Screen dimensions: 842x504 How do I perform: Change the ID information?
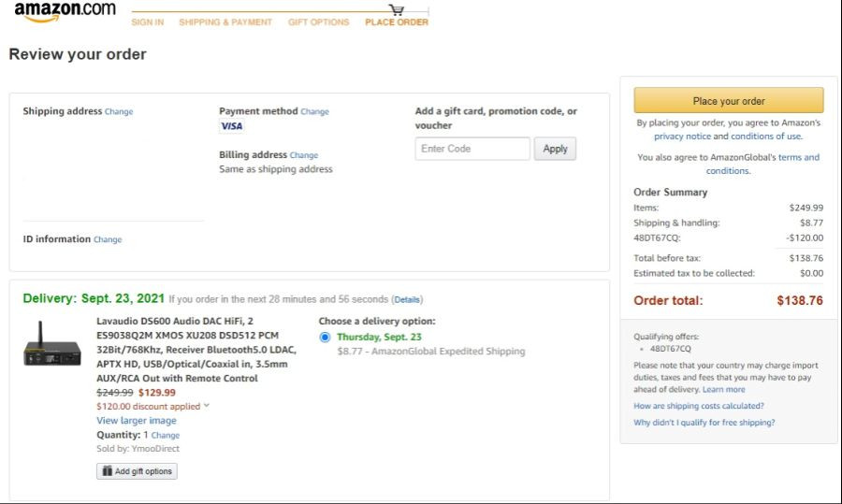point(108,239)
